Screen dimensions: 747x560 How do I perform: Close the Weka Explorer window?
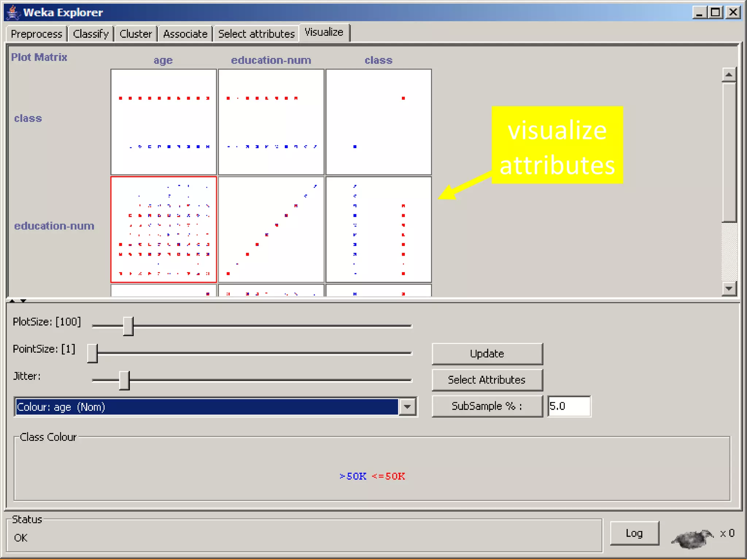733,12
